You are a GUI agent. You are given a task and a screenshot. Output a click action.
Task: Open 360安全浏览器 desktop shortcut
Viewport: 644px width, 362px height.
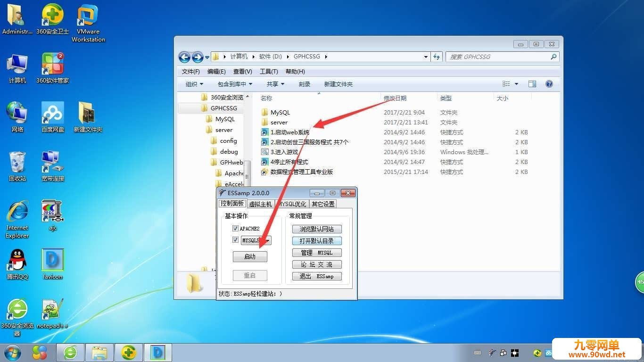[17, 317]
